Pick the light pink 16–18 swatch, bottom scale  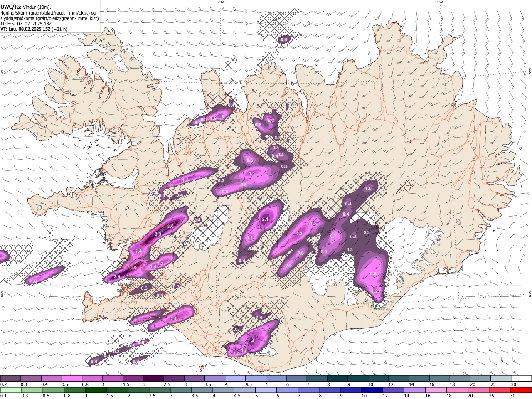click(x=436, y=390)
